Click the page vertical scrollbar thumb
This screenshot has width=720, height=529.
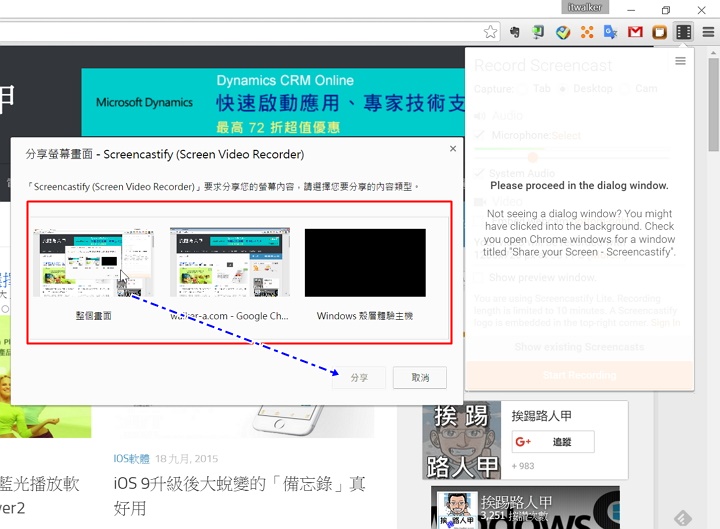[x=713, y=105]
